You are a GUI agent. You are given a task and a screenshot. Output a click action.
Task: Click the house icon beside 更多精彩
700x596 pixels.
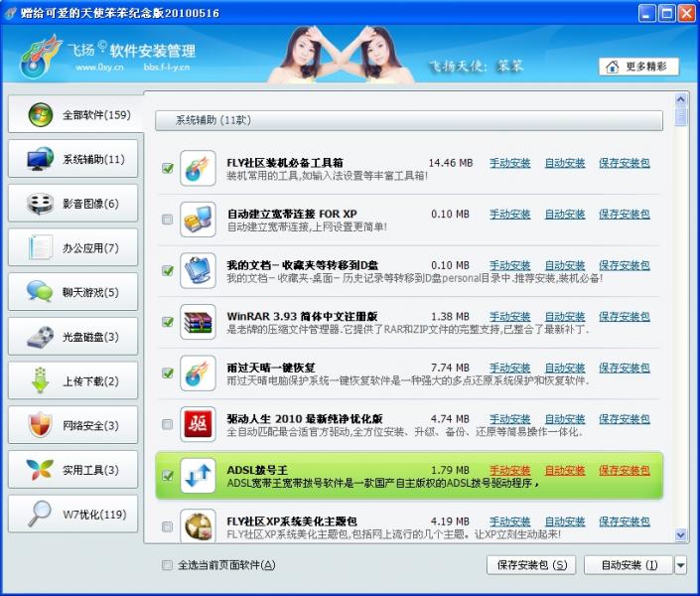[x=613, y=67]
